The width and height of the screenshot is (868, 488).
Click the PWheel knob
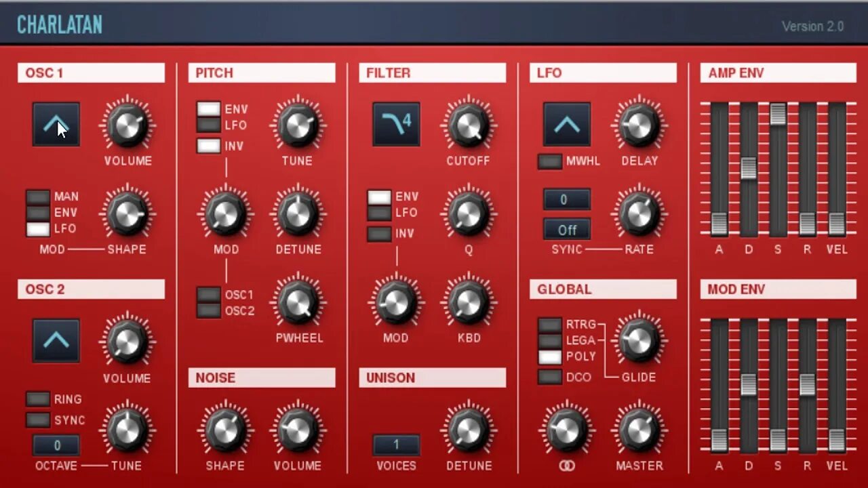pos(298,302)
